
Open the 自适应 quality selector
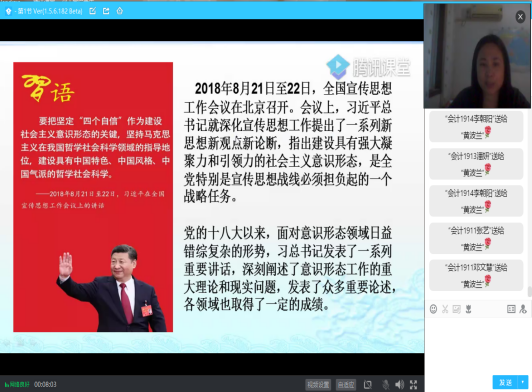[x=346, y=385]
